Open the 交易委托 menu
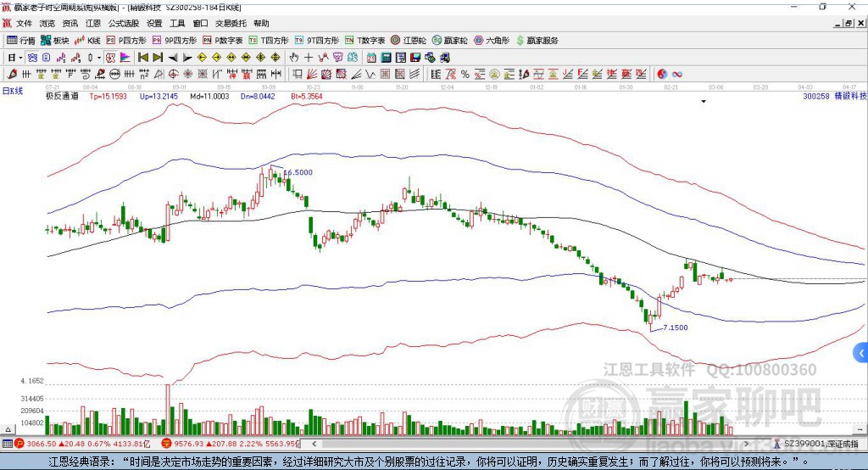Viewport: 868px width, 470px height. click(231, 23)
